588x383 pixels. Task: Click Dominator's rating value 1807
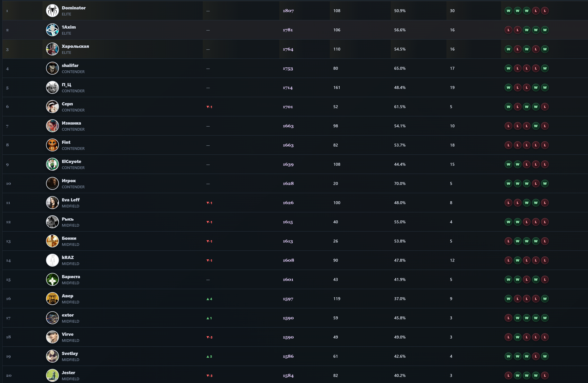pos(288,11)
